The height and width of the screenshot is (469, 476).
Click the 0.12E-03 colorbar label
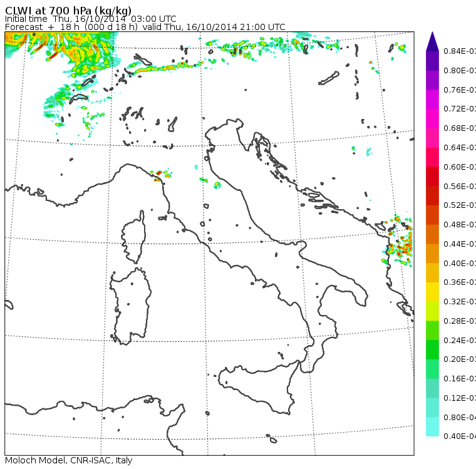pos(460,398)
